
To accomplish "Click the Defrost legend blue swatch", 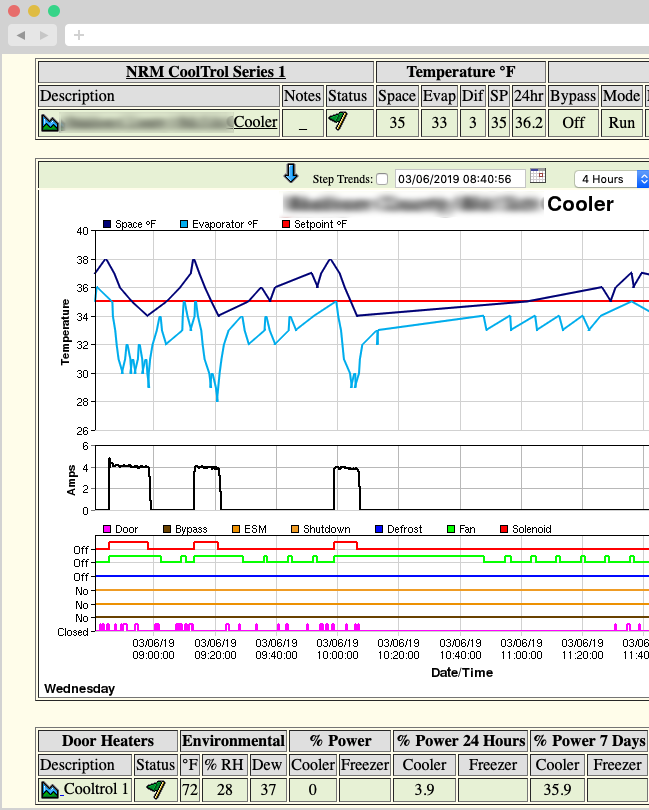I will [x=379, y=529].
